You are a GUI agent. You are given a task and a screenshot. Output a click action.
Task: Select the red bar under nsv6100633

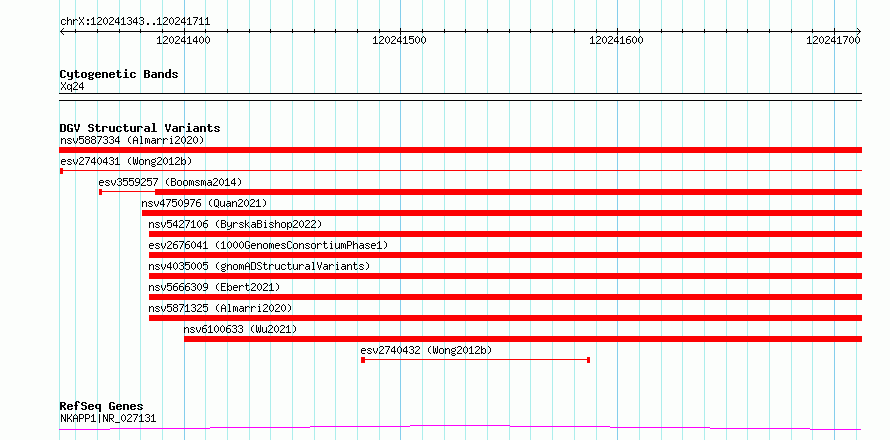pos(523,339)
